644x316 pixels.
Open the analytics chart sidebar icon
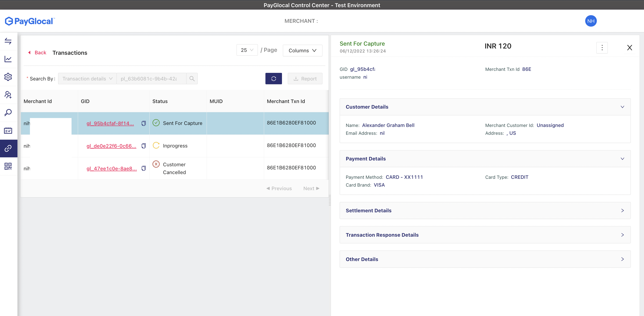[x=8, y=59]
